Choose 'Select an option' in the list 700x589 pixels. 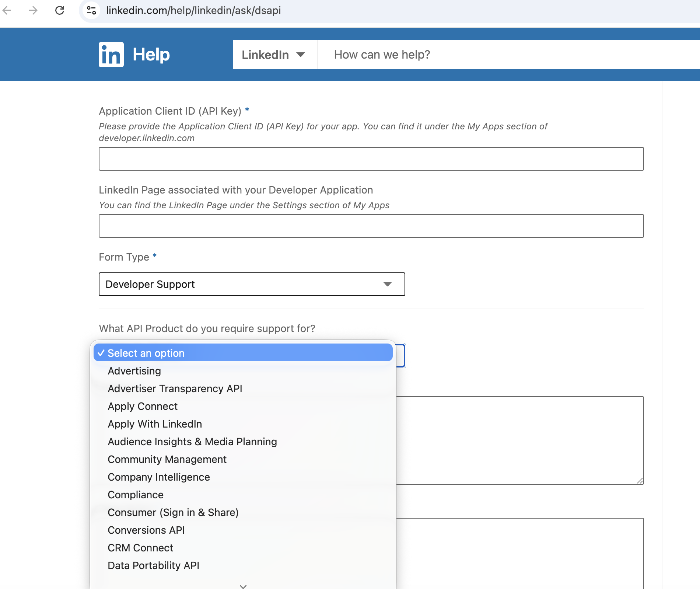click(x=243, y=353)
